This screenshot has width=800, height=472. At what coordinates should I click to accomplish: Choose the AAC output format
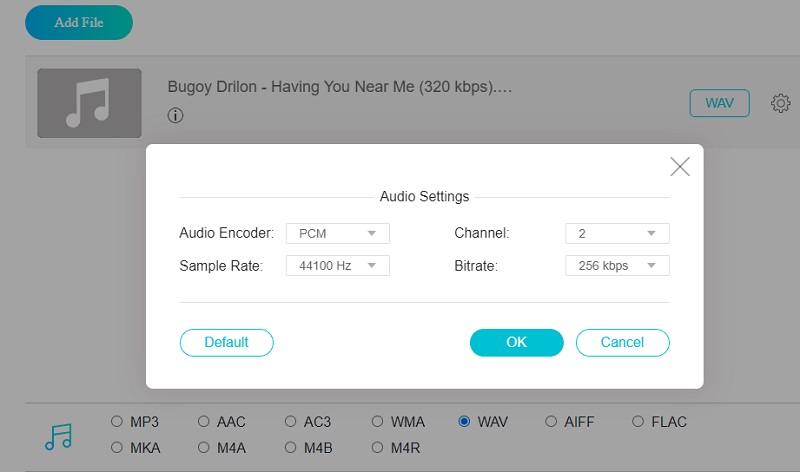pyautogui.click(x=204, y=422)
